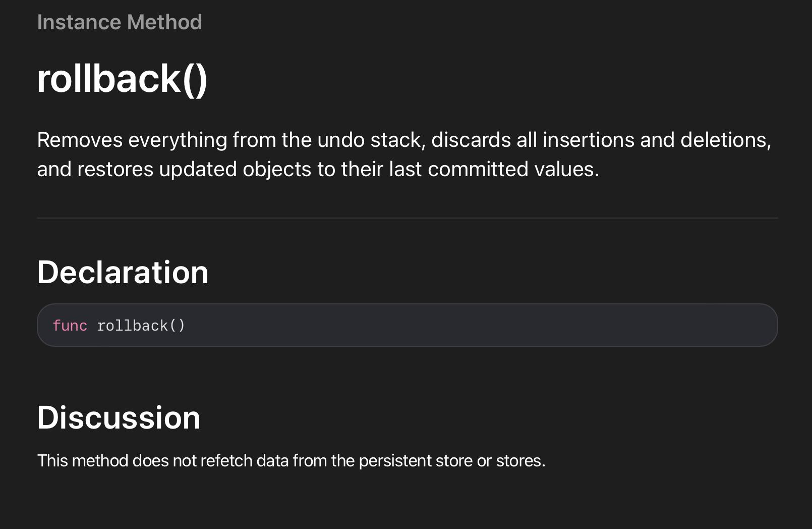Click the word Removes in the summary
This screenshot has height=529, width=812.
tap(80, 140)
